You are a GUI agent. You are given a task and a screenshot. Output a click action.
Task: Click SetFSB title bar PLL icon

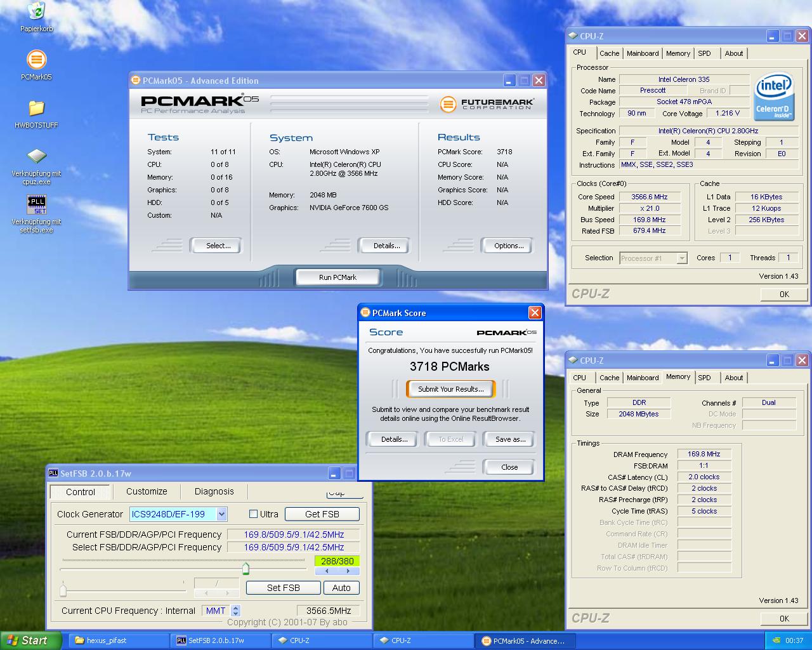[x=54, y=474]
